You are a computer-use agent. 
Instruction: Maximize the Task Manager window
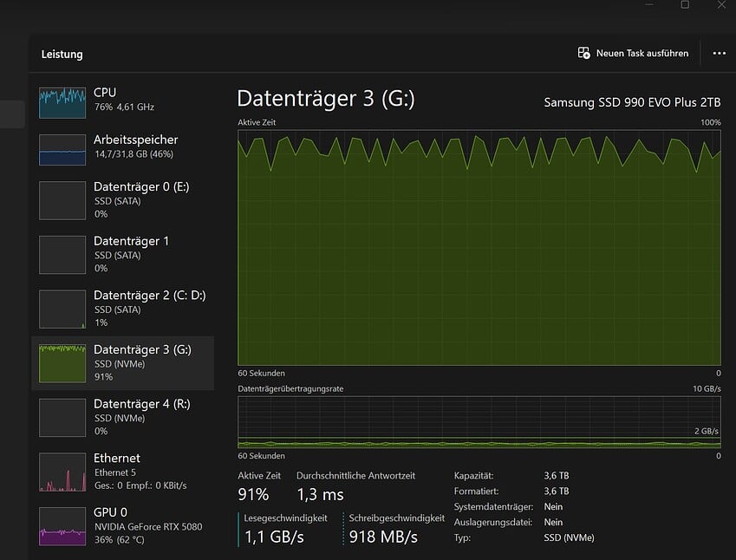pos(685,5)
